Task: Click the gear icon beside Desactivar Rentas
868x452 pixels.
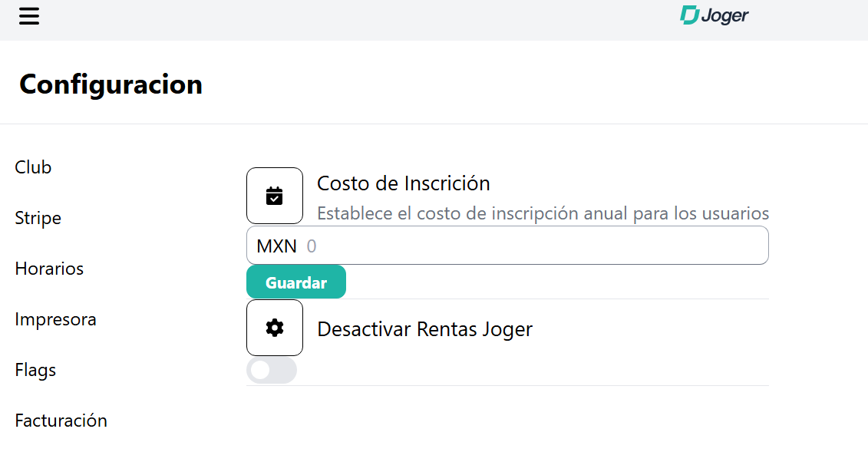Action: pos(275,328)
